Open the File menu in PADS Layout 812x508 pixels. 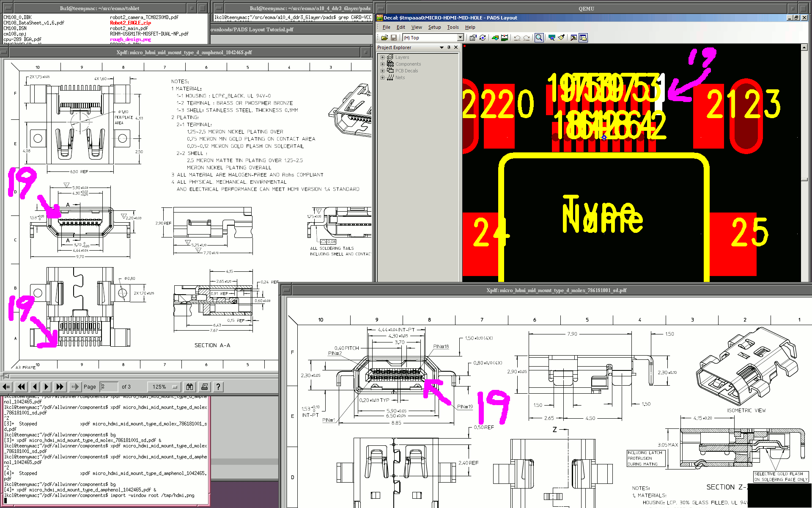click(387, 27)
